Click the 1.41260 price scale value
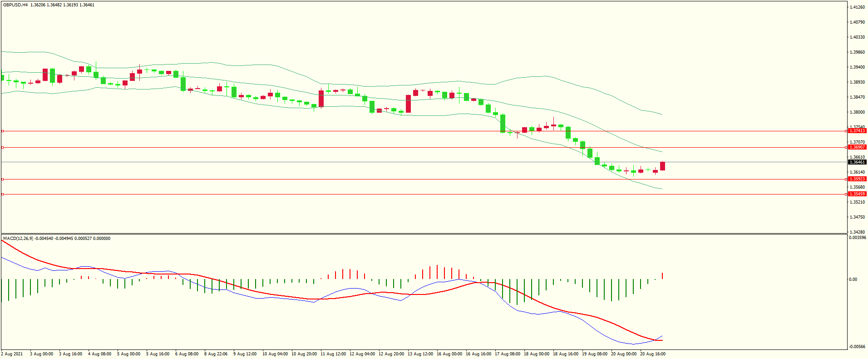The width and height of the screenshot is (868, 359). tap(857, 7)
